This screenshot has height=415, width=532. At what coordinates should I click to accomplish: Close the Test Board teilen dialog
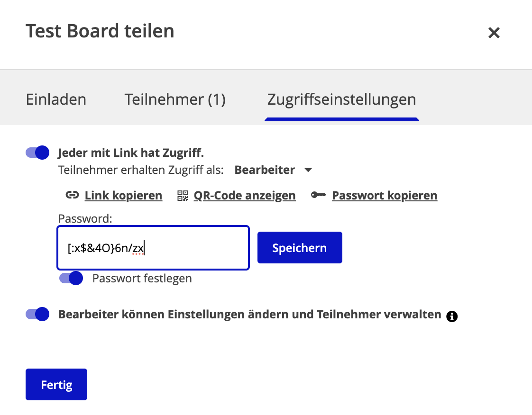494,33
